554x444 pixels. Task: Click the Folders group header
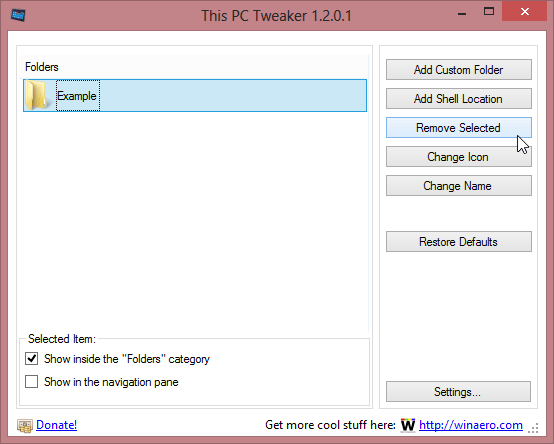click(x=42, y=67)
